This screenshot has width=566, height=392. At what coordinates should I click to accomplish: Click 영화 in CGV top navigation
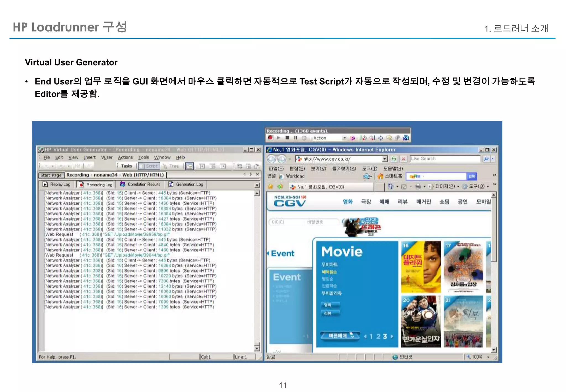pos(348,202)
